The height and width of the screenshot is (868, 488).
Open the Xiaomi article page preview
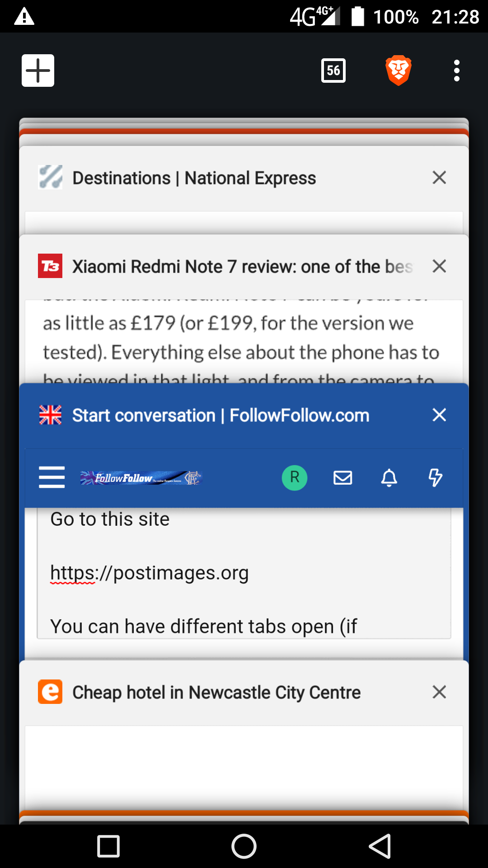point(244,341)
